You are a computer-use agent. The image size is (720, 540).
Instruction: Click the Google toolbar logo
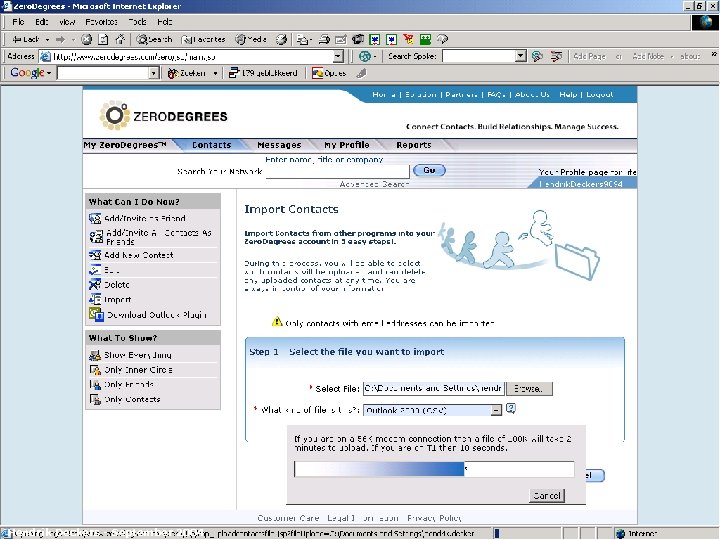tap(28, 73)
